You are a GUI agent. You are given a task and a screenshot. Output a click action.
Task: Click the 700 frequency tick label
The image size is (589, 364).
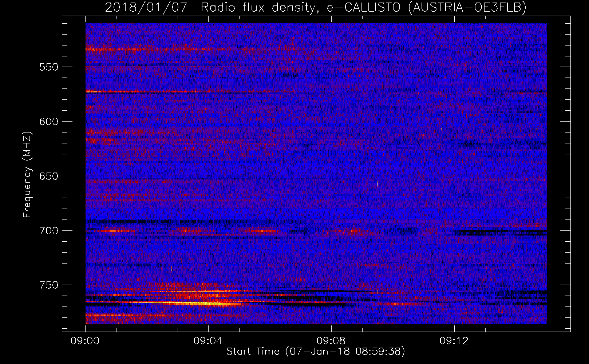(x=49, y=231)
